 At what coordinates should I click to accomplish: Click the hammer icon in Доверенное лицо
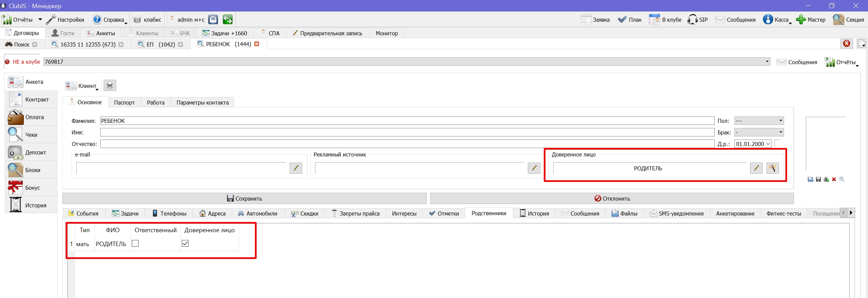click(x=772, y=168)
